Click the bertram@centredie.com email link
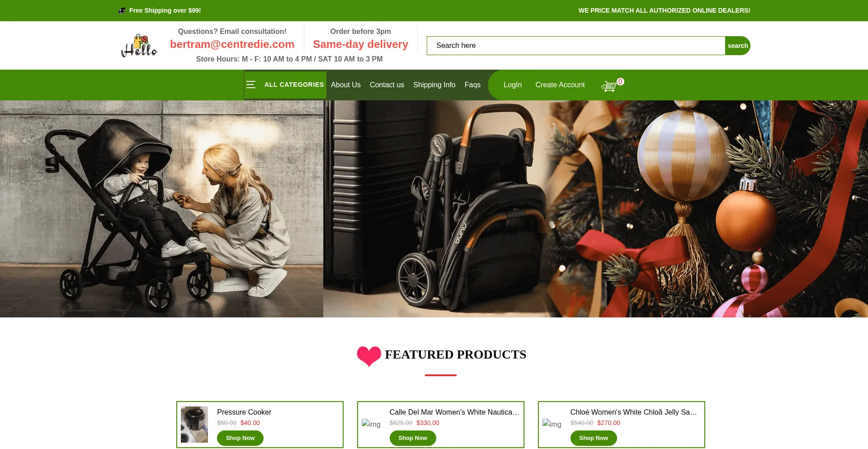Image resolution: width=868 pixels, height=449 pixels. 232,44
